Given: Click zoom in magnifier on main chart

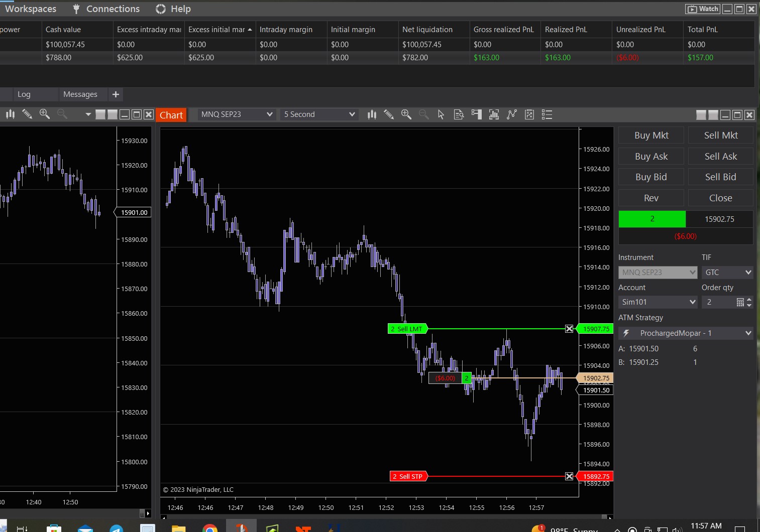Looking at the screenshot, I should pyautogui.click(x=406, y=115).
